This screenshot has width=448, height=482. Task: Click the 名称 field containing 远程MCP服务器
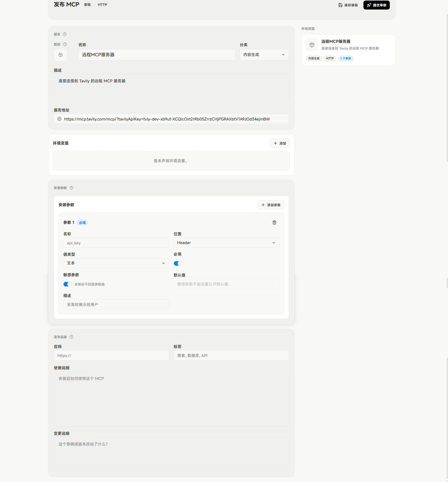[x=157, y=55]
